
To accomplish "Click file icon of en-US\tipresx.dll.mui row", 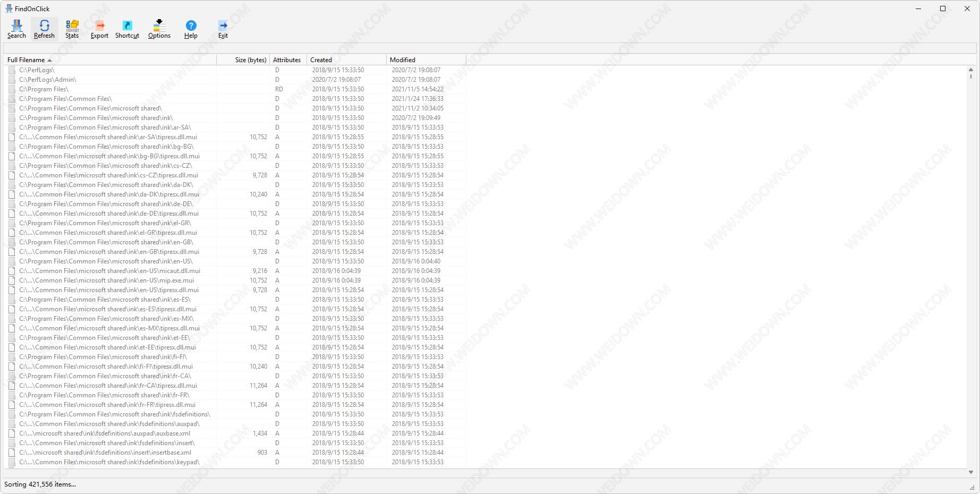I will click(12, 290).
